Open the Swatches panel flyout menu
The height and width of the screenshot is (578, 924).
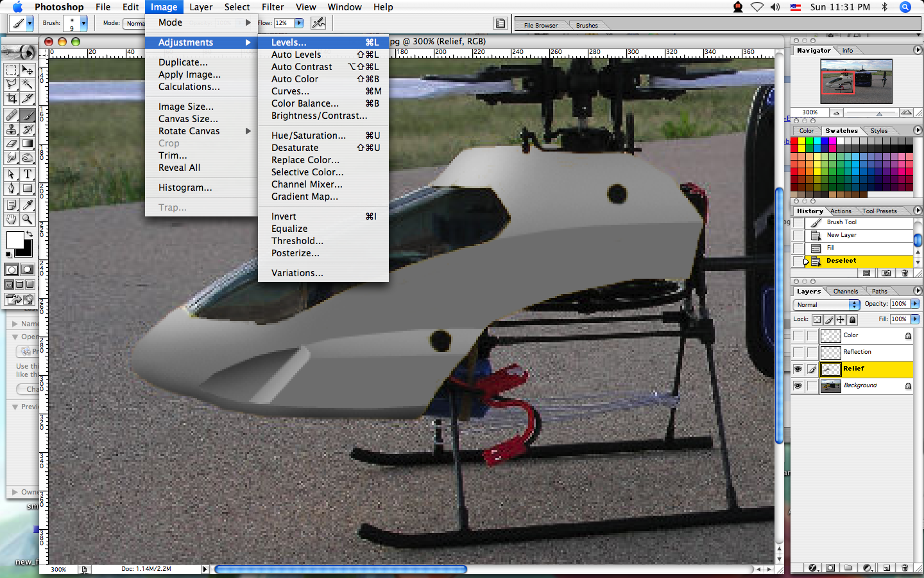[918, 130]
